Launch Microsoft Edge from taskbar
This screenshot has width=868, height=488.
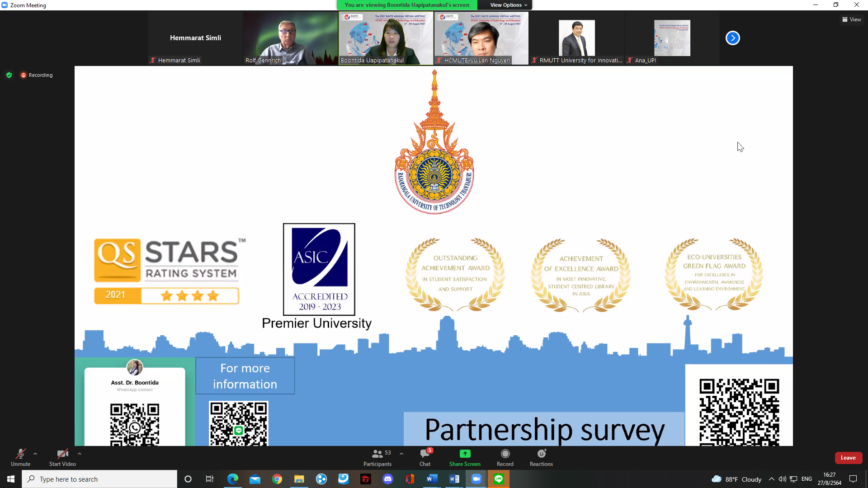232,479
